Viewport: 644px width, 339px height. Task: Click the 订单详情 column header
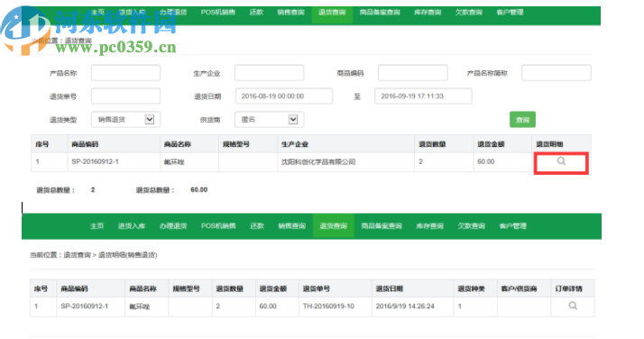pyautogui.click(x=568, y=289)
